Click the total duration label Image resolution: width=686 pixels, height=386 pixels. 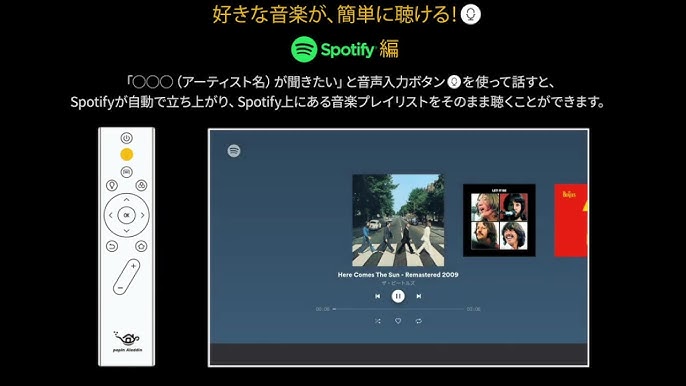tap(473, 309)
